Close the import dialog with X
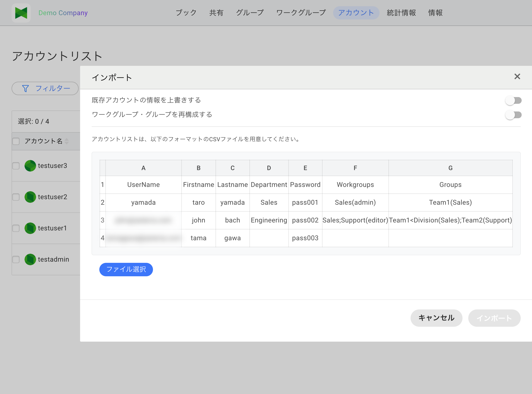The height and width of the screenshot is (394, 532). tap(517, 77)
